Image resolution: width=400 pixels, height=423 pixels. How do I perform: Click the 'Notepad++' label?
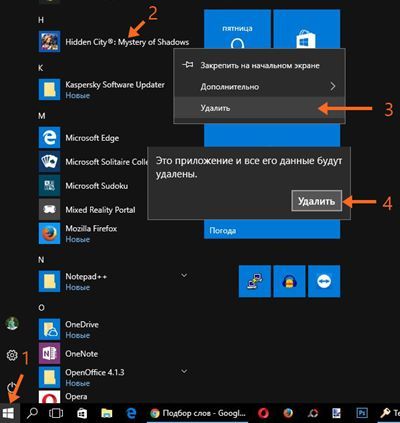(x=86, y=277)
